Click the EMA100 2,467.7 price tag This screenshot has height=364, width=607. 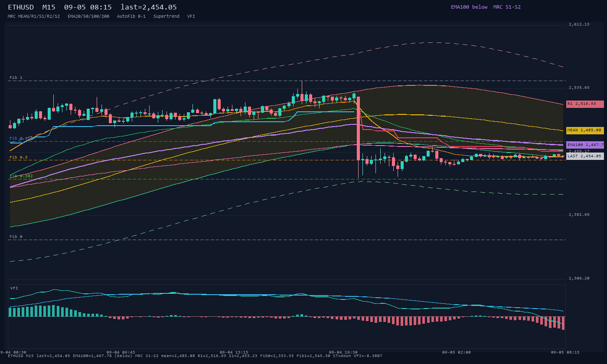click(585, 145)
